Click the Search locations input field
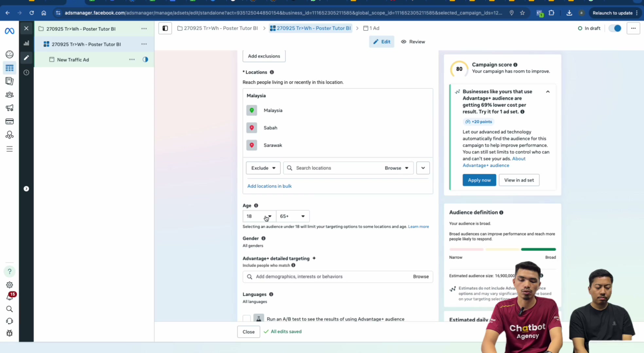The width and height of the screenshot is (644, 353). pos(348,168)
